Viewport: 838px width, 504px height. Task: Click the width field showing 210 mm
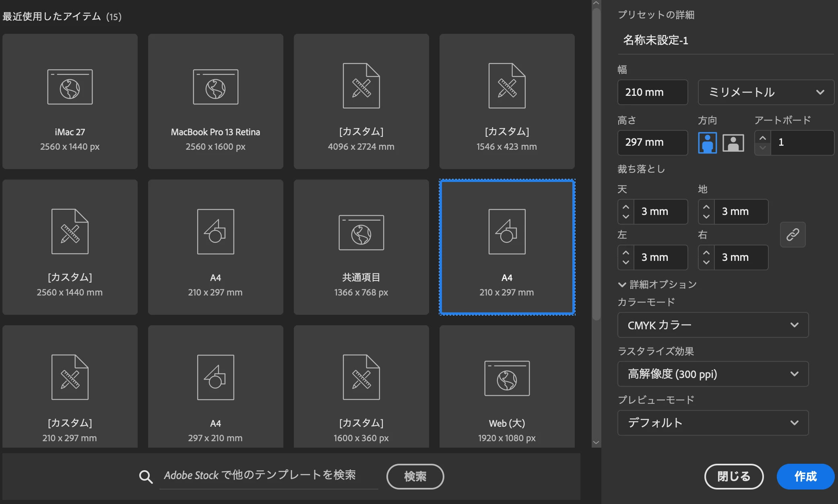[652, 92]
